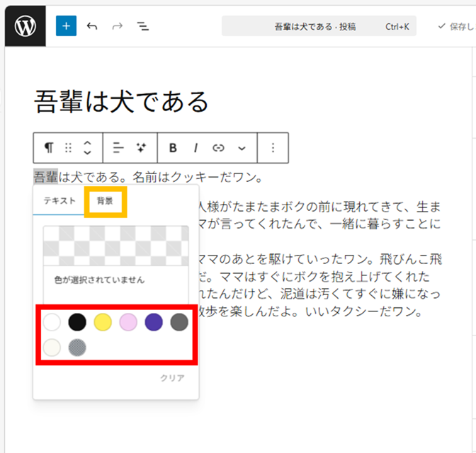Pick the purple color swatch
Screen dimensions: 476x453
(x=154, y=323)
